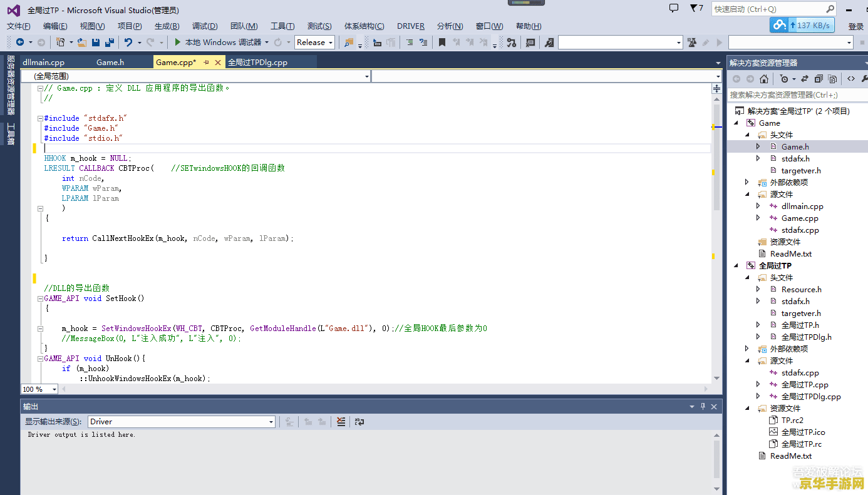Save the current file with save icon
The height and width of the screenshot is (495, 868).
(96, 42)
